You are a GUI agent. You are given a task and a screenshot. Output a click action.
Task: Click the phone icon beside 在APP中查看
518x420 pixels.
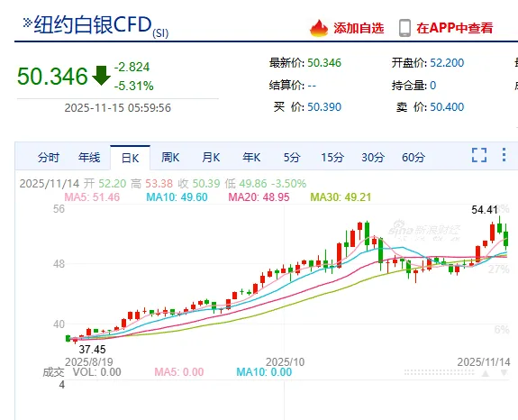coord(404,28)
